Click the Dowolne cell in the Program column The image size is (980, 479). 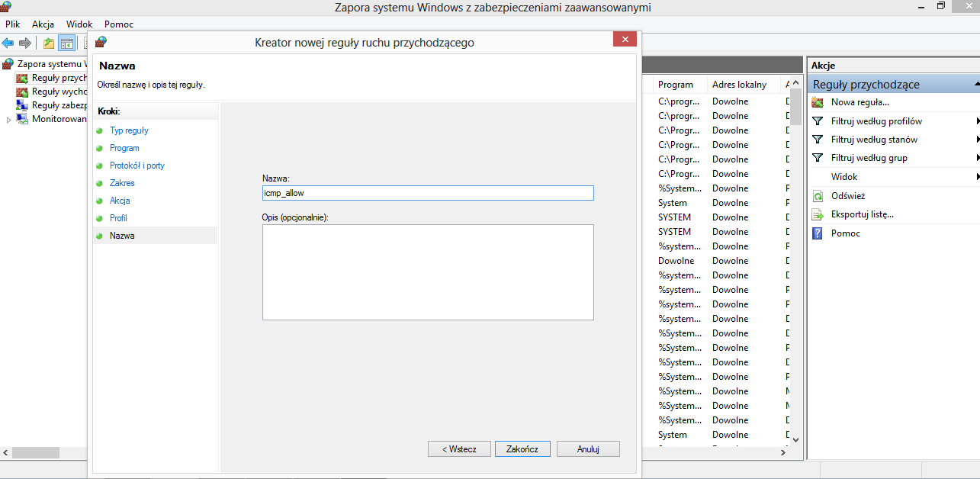coord(676,261)
